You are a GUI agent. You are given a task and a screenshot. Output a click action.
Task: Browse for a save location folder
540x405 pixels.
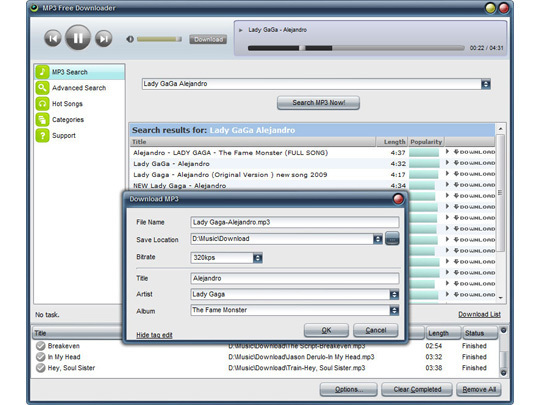tap(392, 238)
